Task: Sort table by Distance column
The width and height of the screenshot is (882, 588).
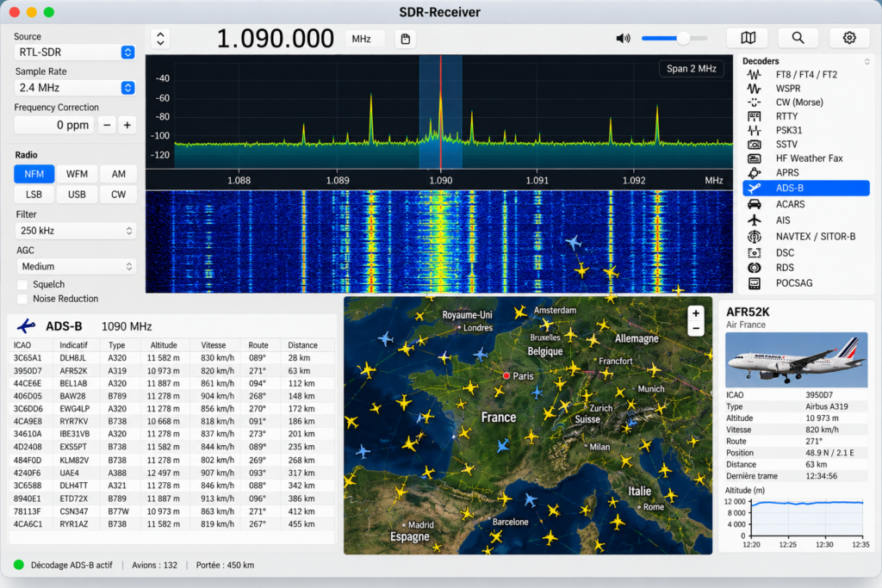Action: coord(302,345)
